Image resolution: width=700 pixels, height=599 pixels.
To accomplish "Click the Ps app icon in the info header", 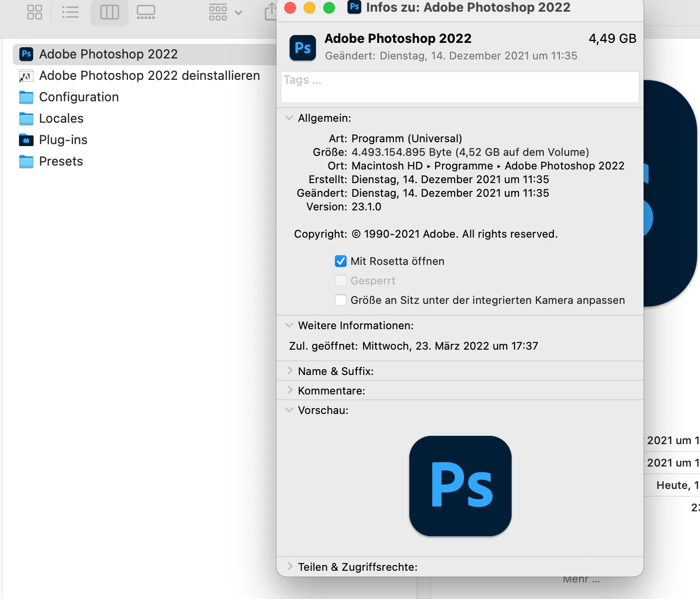I will 303,48.
